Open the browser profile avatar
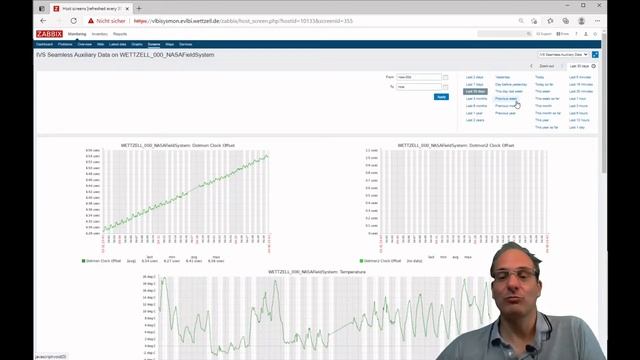Screen dimensions: 640x360 [x=581, y=21]
